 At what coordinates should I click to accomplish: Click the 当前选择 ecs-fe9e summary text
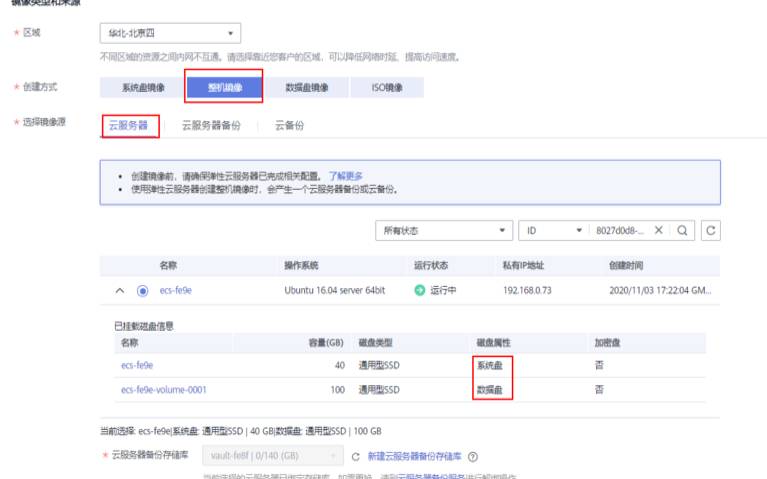tap(241, 431)
